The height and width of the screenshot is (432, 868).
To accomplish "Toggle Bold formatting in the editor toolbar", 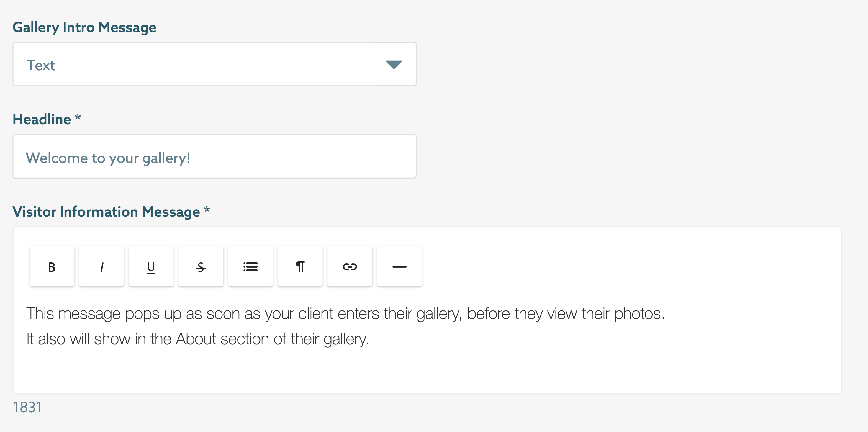I will [x=52, y=266].
